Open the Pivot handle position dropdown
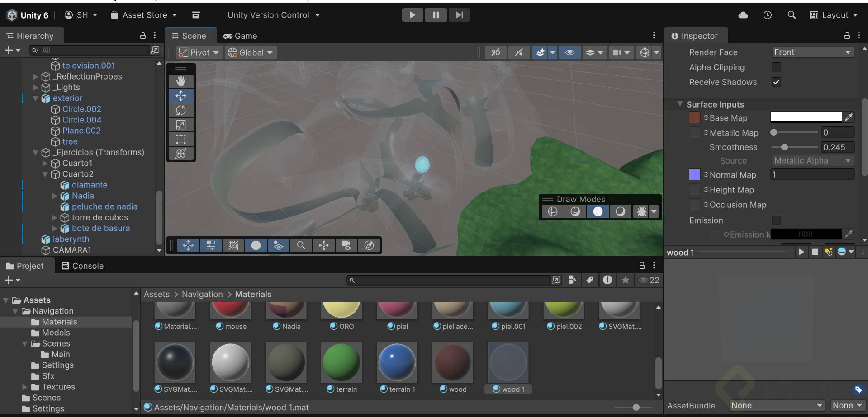Image resolution: width=868 pixels, height=417 pixels. coord(199,52)
